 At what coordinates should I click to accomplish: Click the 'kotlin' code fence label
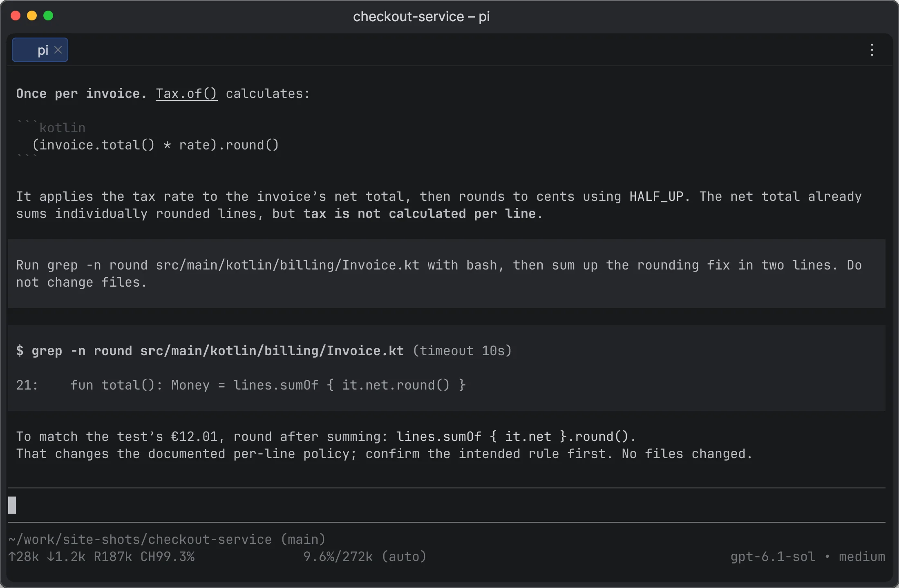click(x=62, y=128)
